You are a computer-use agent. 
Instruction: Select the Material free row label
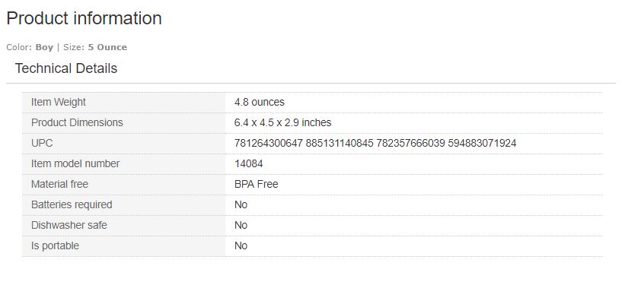[x=59, y=184]
